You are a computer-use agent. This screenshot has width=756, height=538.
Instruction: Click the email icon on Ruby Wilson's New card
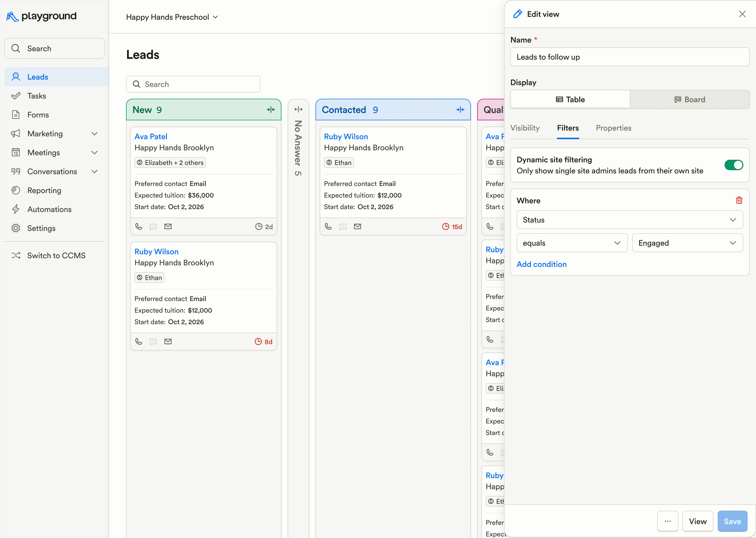click(x=168, y=342)
